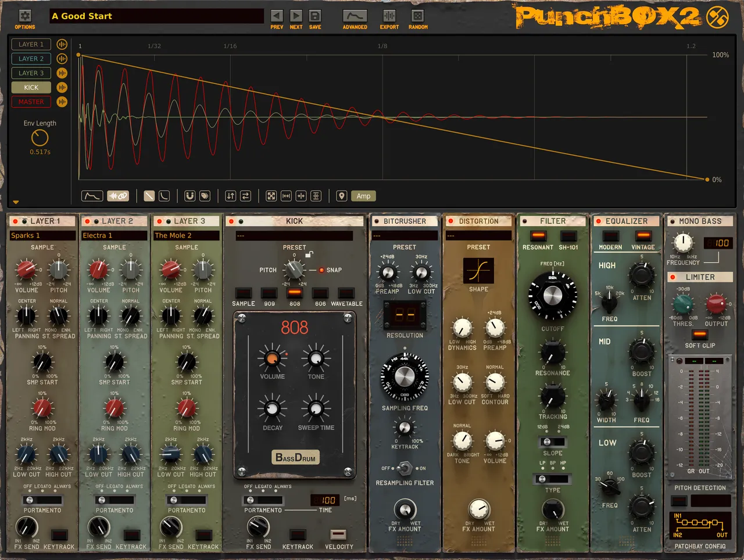Click the waveform link icon in envelope toolbar
Screen dimensions: 744x560
tap(118, 196)
